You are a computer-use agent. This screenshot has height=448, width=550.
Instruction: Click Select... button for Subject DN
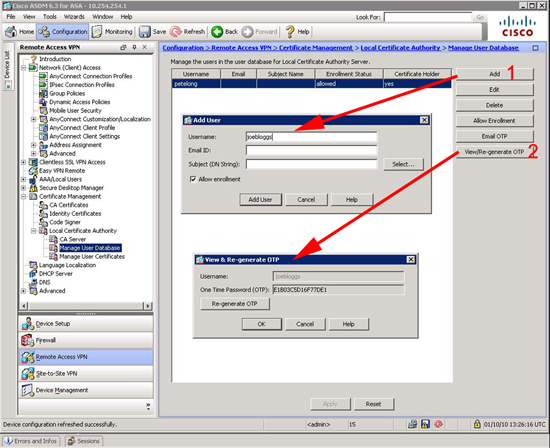click(403, 164)
